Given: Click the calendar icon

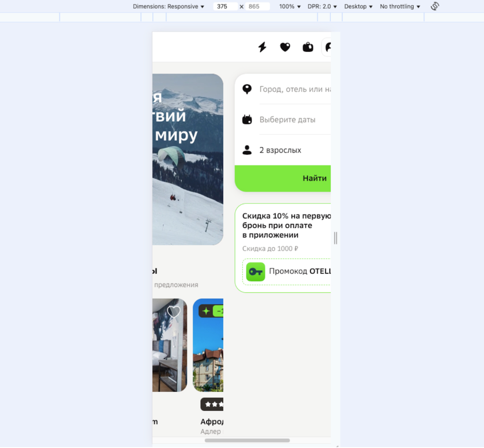Looking at the screenshot, I should tap(247, 119).
